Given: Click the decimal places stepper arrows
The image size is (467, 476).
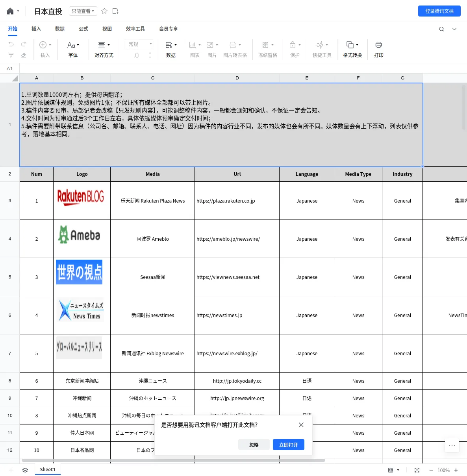Looking at the screenshot, I should 150,55.
